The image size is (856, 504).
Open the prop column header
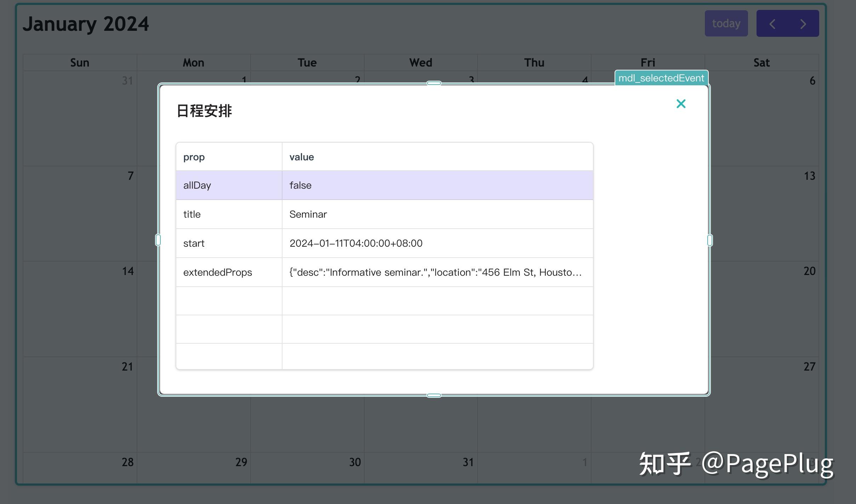(x=194, y=157)
